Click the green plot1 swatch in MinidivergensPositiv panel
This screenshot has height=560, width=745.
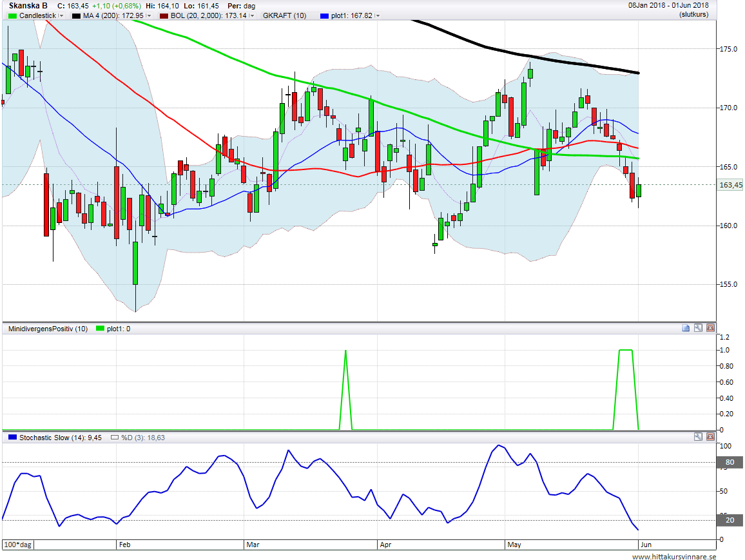100,328
